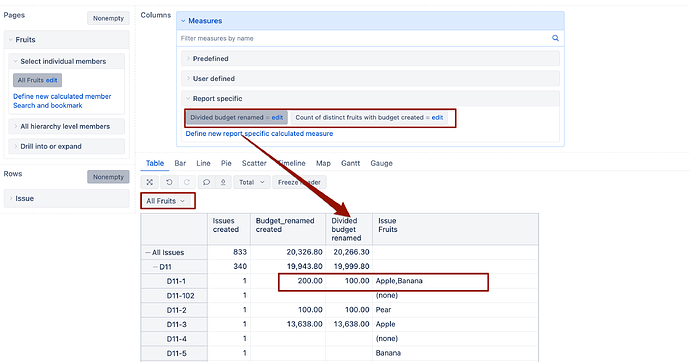
Task: Click the fullscreen expand toolbar icon
Action: 150,182
